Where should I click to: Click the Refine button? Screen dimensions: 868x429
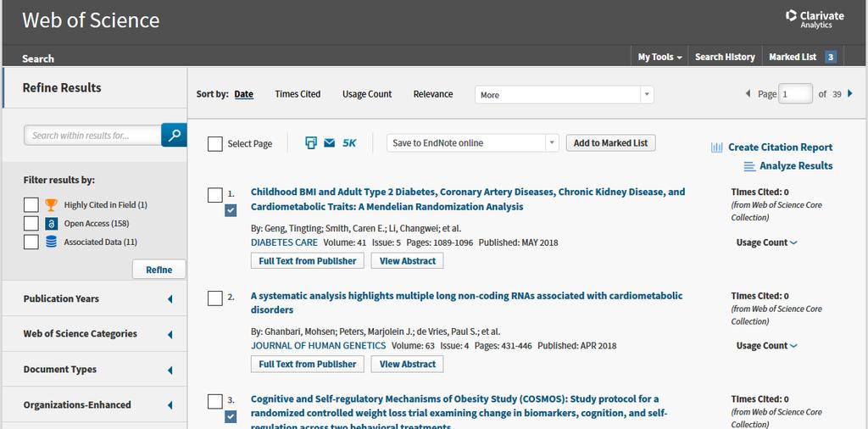click(159, 270)
